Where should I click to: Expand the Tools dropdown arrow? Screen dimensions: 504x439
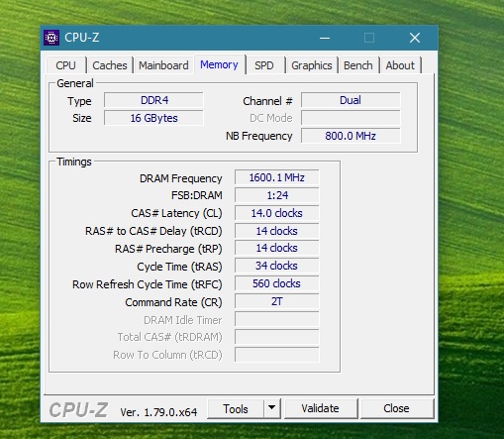coord(272,408)
